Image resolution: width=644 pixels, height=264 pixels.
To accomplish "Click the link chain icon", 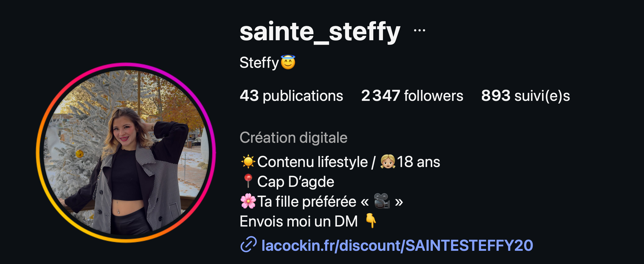I will 248,244.
